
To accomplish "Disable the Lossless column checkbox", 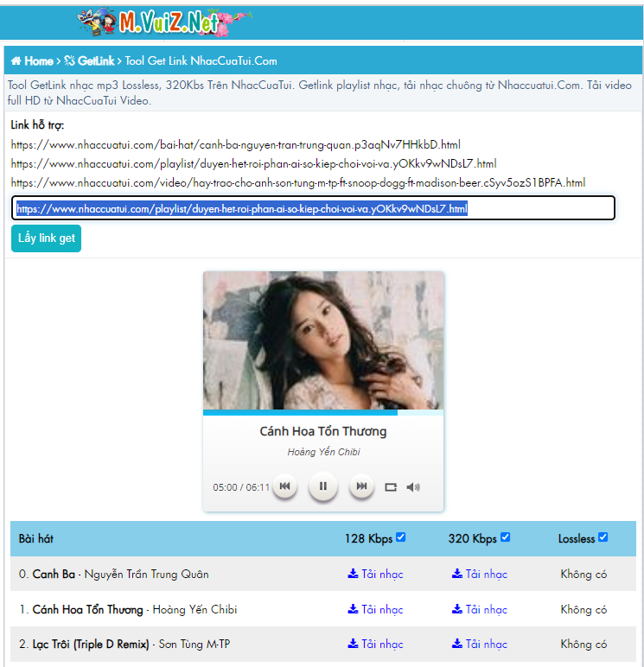I will pyautogui.click(x=603, y=537).
